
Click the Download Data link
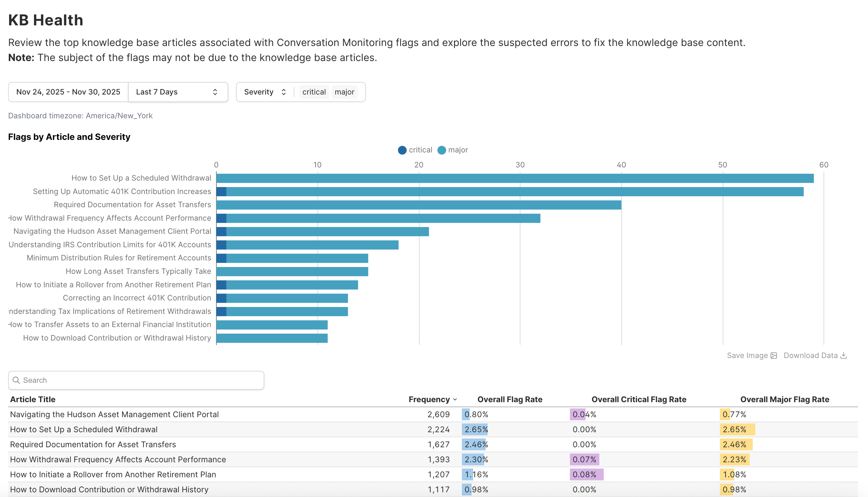pyautogui.click(x=815, y=356)
